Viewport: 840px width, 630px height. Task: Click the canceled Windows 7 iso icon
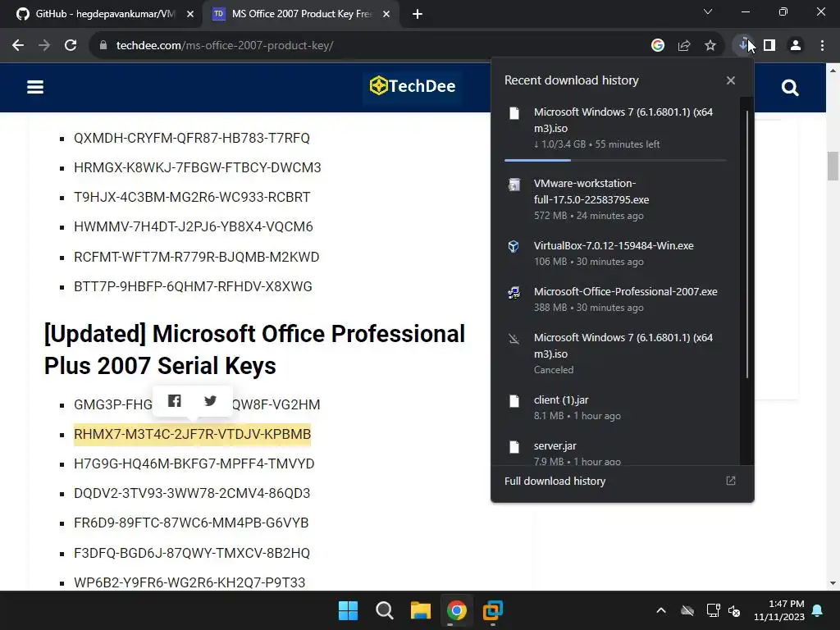(x=514, y=339)
